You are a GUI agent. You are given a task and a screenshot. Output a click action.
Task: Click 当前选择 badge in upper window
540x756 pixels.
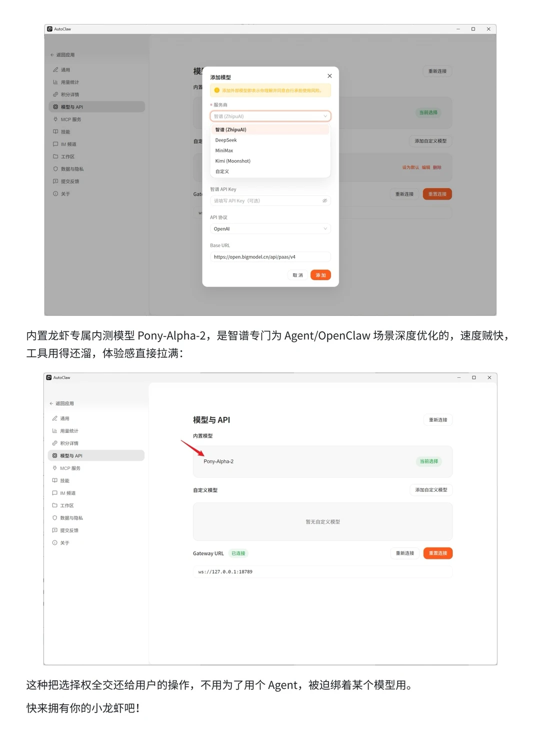(428, 113)
